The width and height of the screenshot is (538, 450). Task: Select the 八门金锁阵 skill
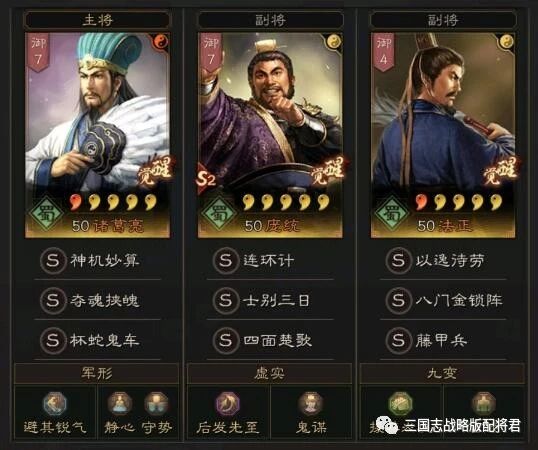point(443,301)
